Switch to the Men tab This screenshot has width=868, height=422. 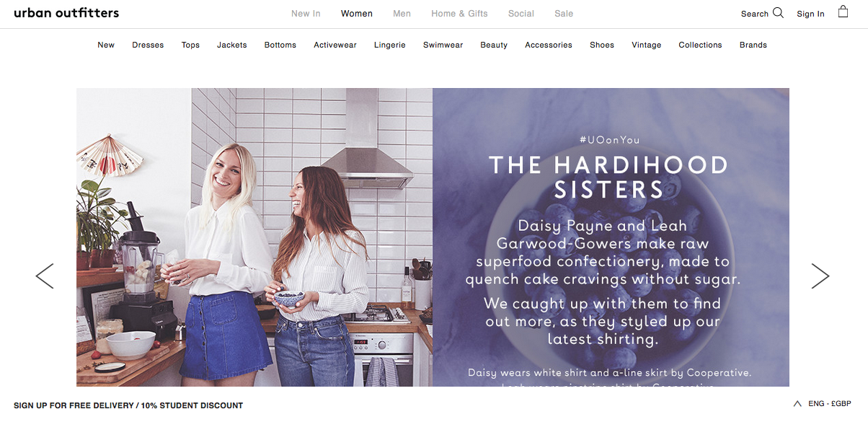tap(402, 14)
